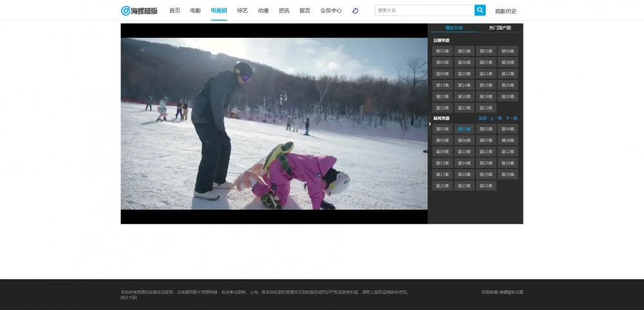Click the 报错 report error link
644x310 pixels.
click(482, 118)
